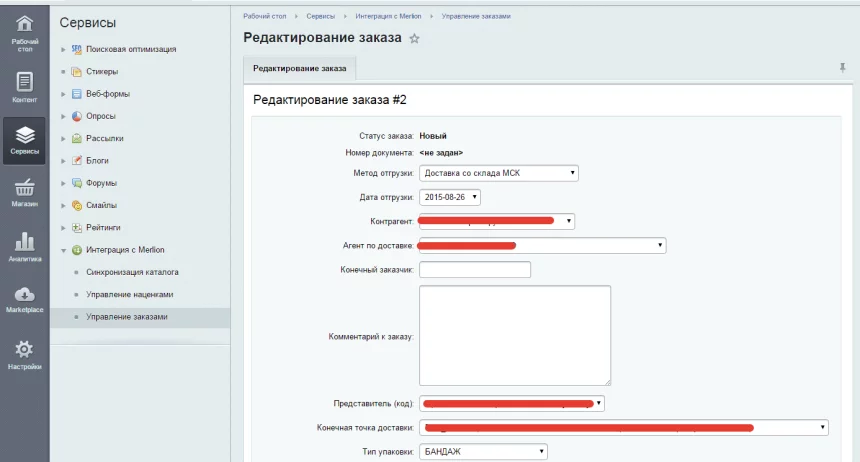
Task: Open the Marketplace cloud icon
Action: coord(25,298)
